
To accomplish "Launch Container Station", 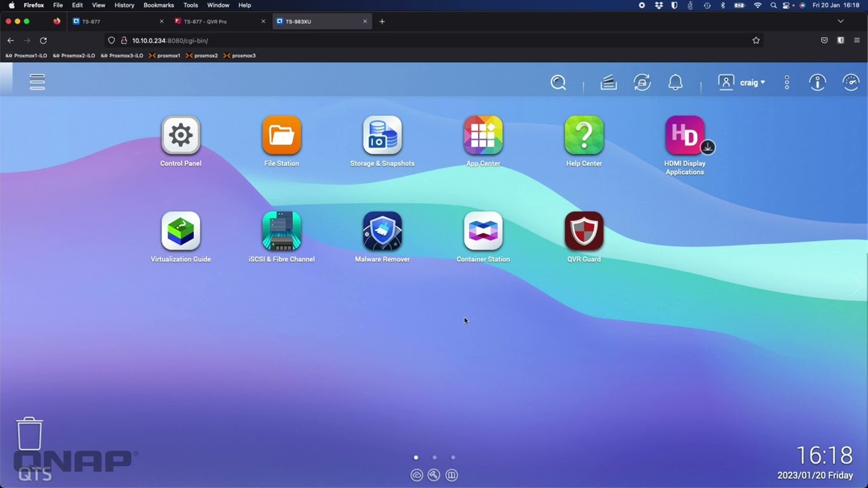I will pos(483,231).
